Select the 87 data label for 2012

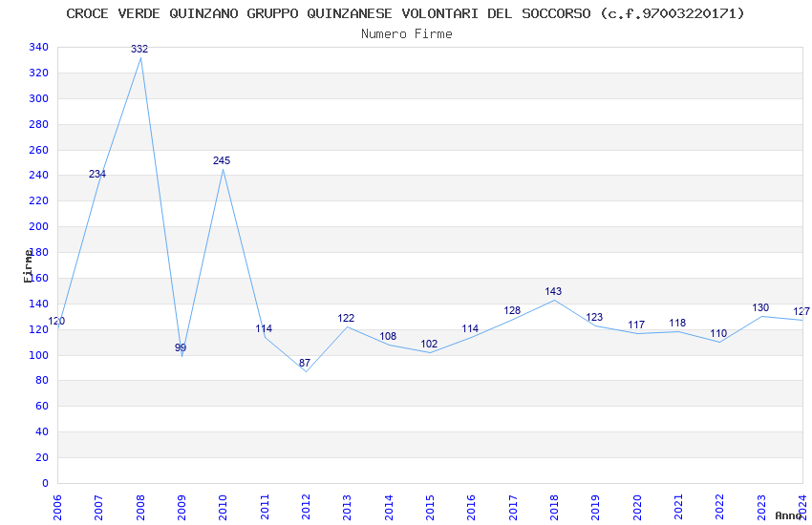(x=305, y=363)
